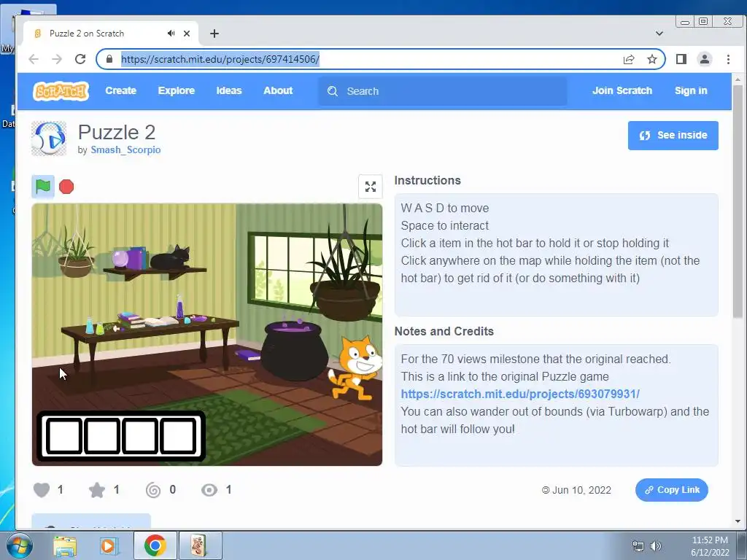Open the Create menu item
Screen dimensions: 747x560
tap(121, 90)
